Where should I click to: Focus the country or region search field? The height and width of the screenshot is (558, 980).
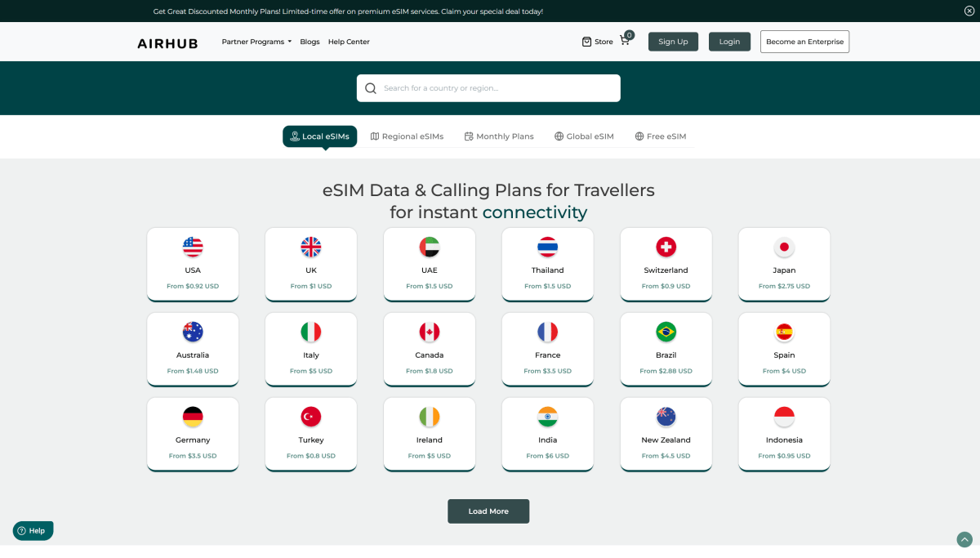498,88
